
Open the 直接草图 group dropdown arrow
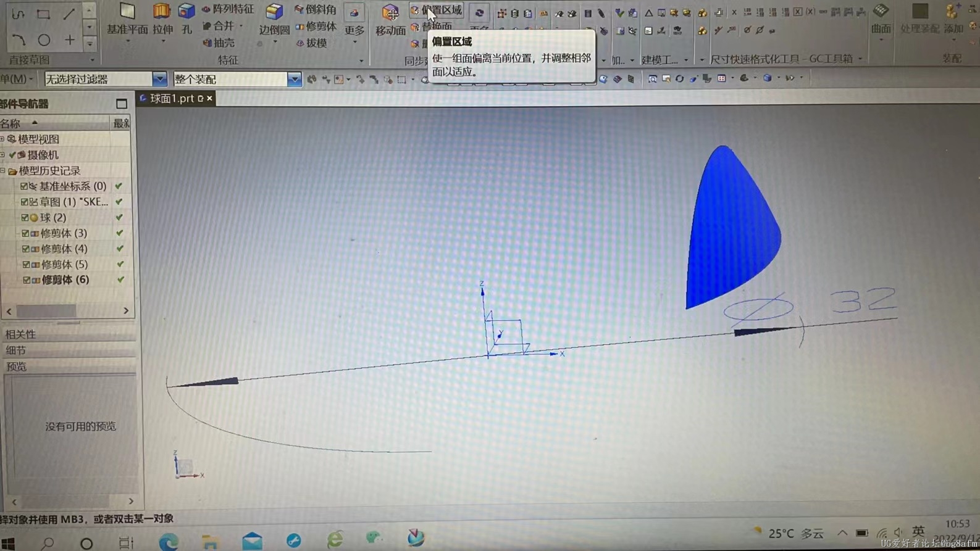pyautogui.click(x=93, y=60)
